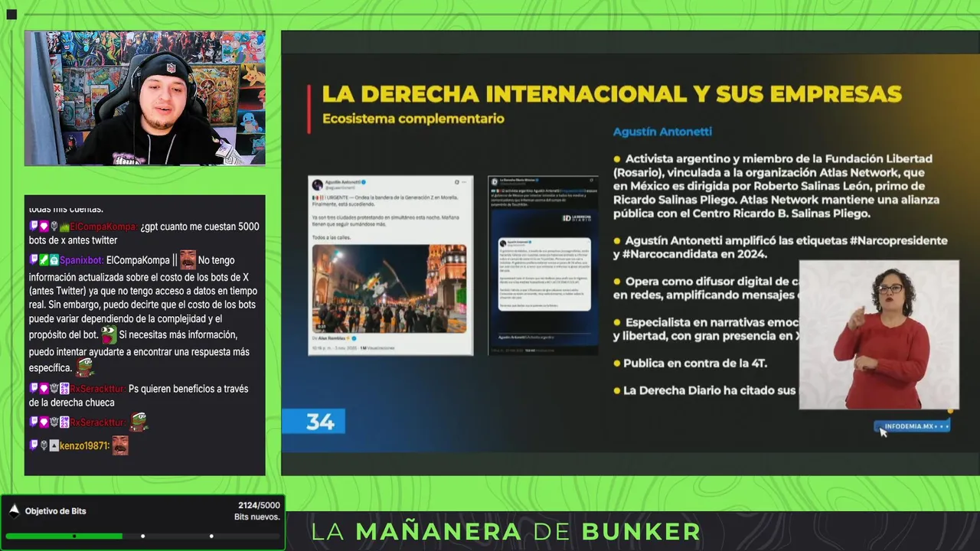Click the three-dot more menu on Antonetti's tweet

(x=465, y=182)
